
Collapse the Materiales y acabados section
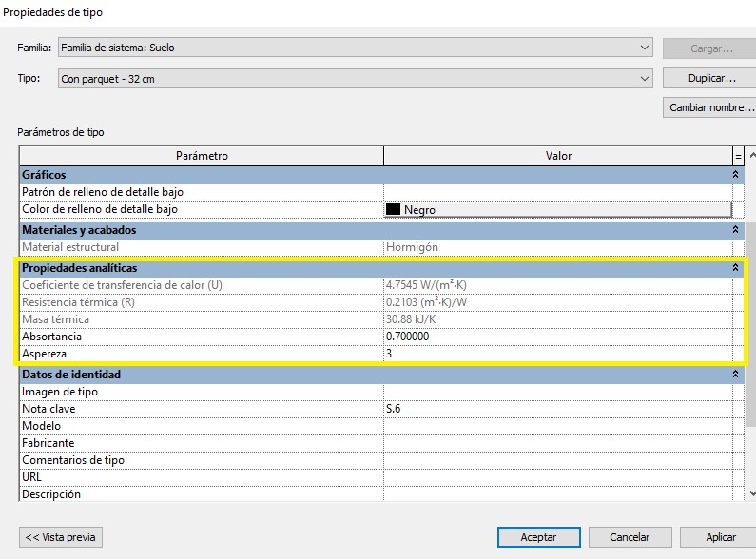(x=735, y=230)
